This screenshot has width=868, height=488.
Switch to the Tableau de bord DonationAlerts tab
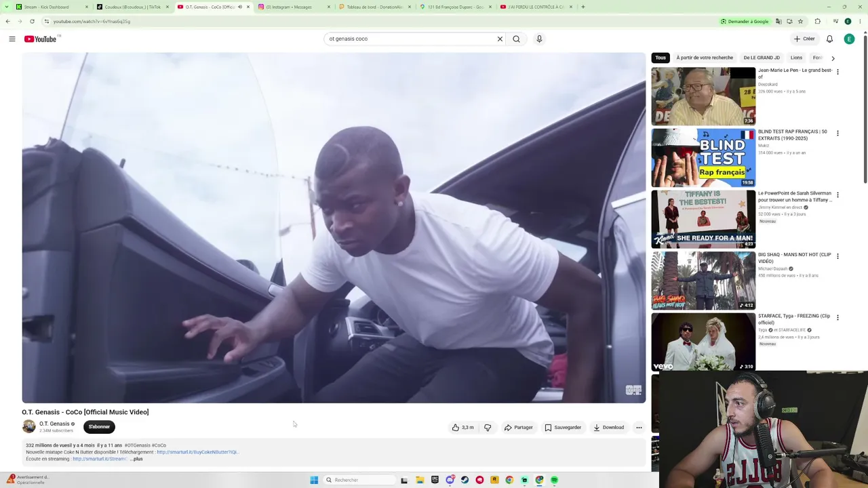pos(374,7)
